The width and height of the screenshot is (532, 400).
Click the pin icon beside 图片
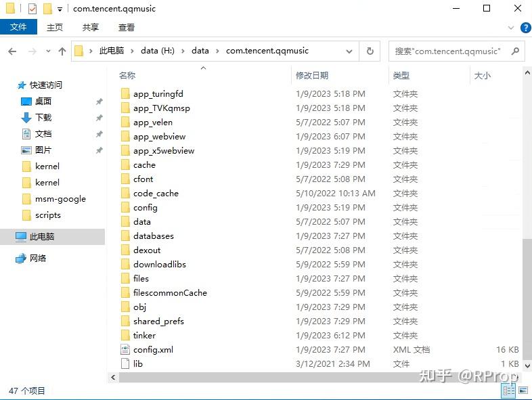coord(99,150)
